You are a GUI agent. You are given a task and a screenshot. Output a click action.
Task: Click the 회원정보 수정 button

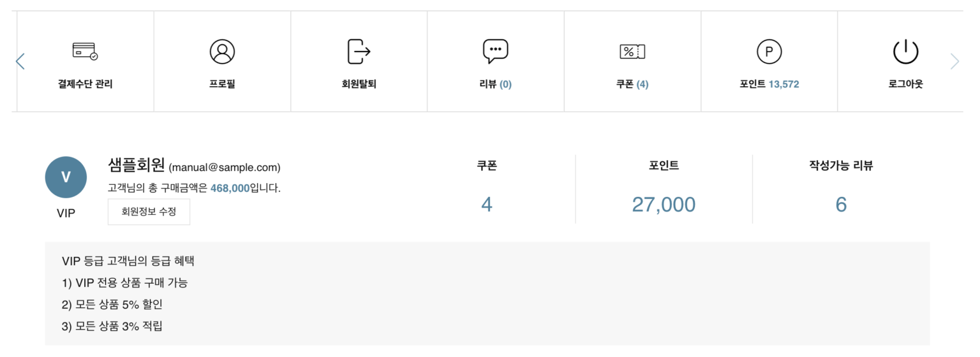point(149,212)
